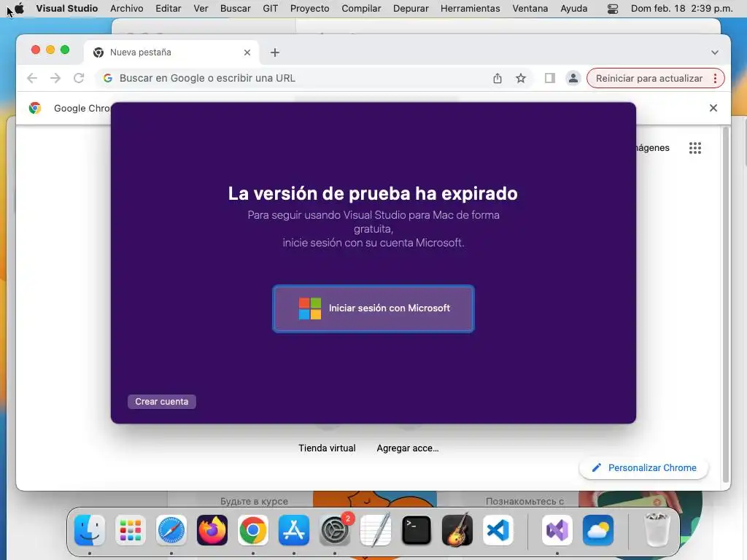
Task: Open the Archivo menu
Action: point(127,9)
